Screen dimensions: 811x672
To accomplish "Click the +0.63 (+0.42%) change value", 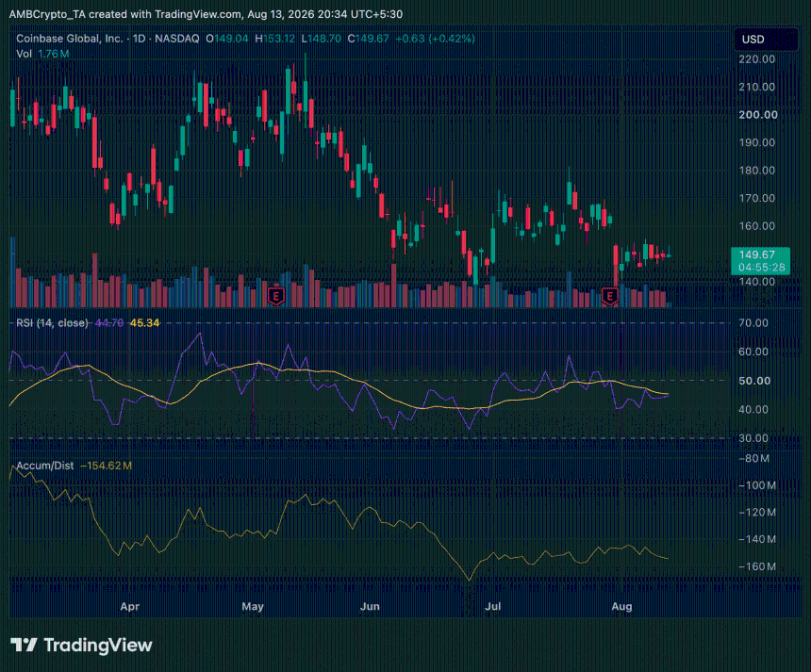I will pos(435,39).
